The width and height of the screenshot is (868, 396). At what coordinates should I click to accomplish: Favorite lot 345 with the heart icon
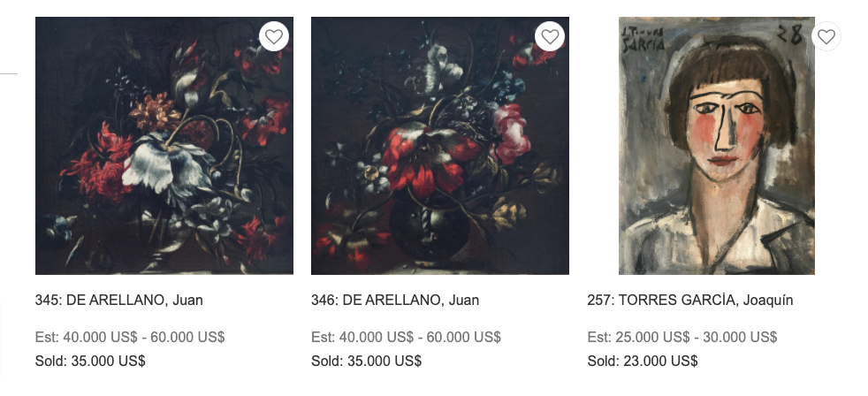[x=274, y=37]
